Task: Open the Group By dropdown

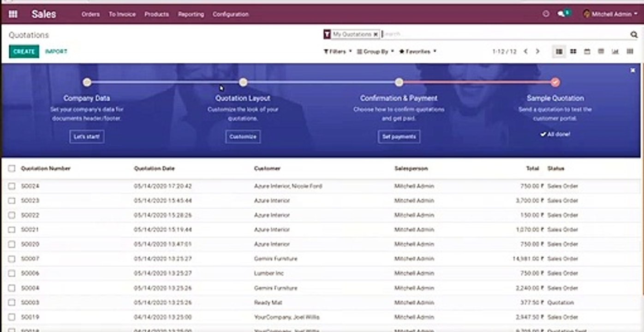Action: (376, 52)
